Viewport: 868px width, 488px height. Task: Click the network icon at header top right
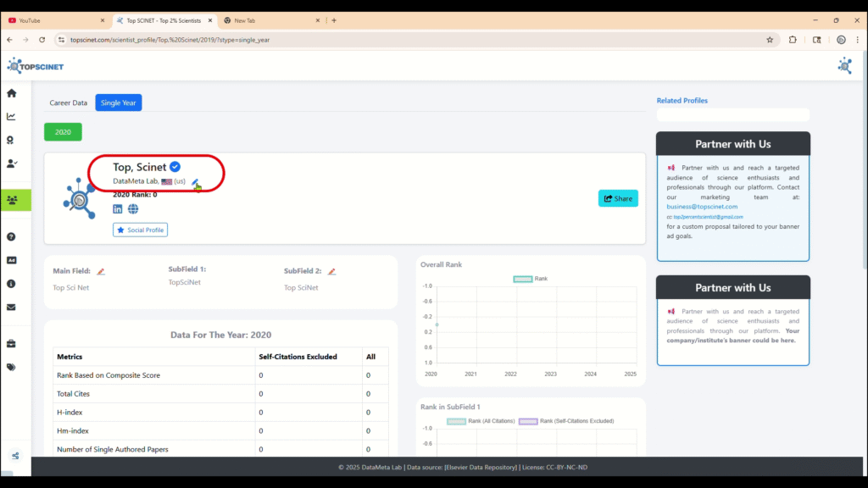(x=845, y=66)
